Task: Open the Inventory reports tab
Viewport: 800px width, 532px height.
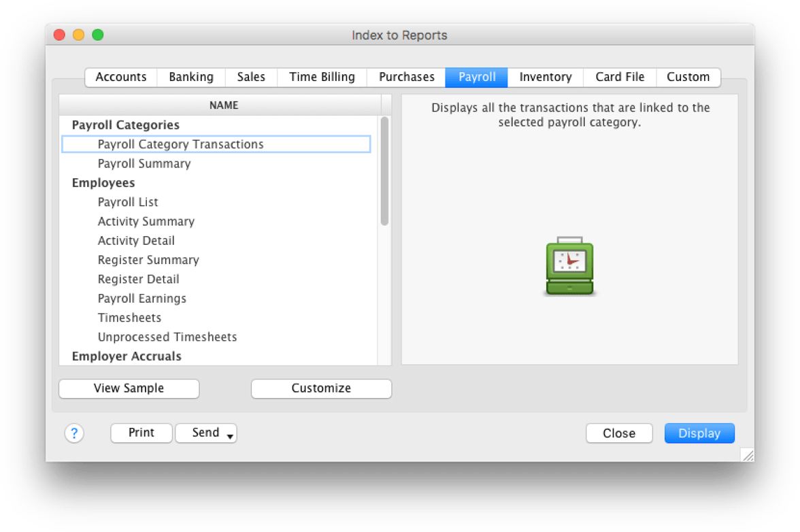Action: click(545, 77)
